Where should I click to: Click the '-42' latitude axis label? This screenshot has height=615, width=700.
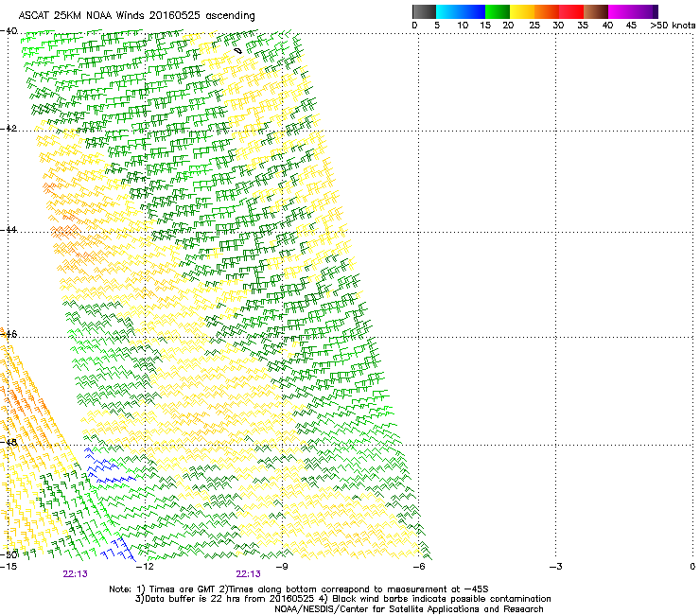coord(9,128)
